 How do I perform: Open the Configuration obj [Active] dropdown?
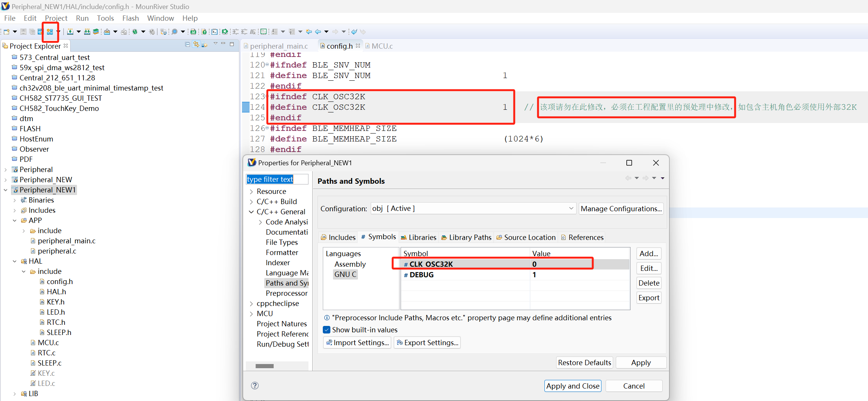pos(473,209)
